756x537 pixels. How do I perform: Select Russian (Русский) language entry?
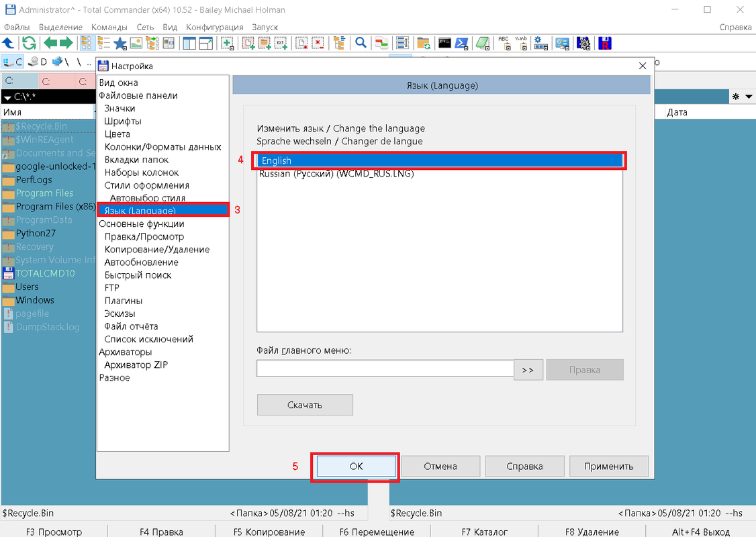point(336,174)
